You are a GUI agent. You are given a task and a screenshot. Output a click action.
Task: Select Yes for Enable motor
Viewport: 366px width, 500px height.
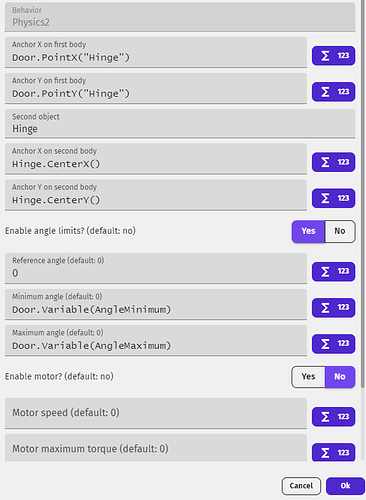pyautogui.click(x=308, y=377)
